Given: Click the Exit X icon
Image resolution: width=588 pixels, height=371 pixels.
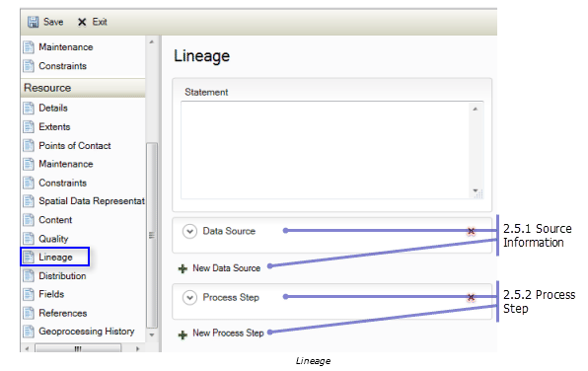Looking at the screenshot, I should pyautogui.click(x=82, y=22).
